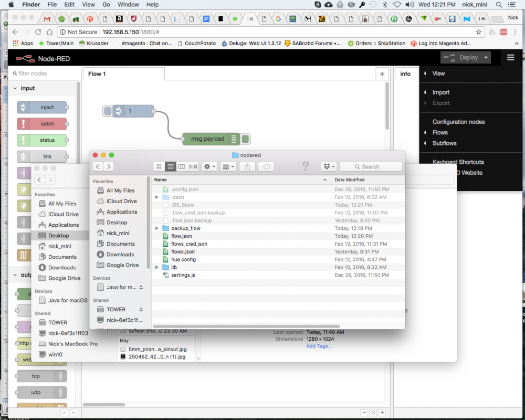Sort by the Name column header
Viewport: 525px width, 420px height.
tap(240, 180)
